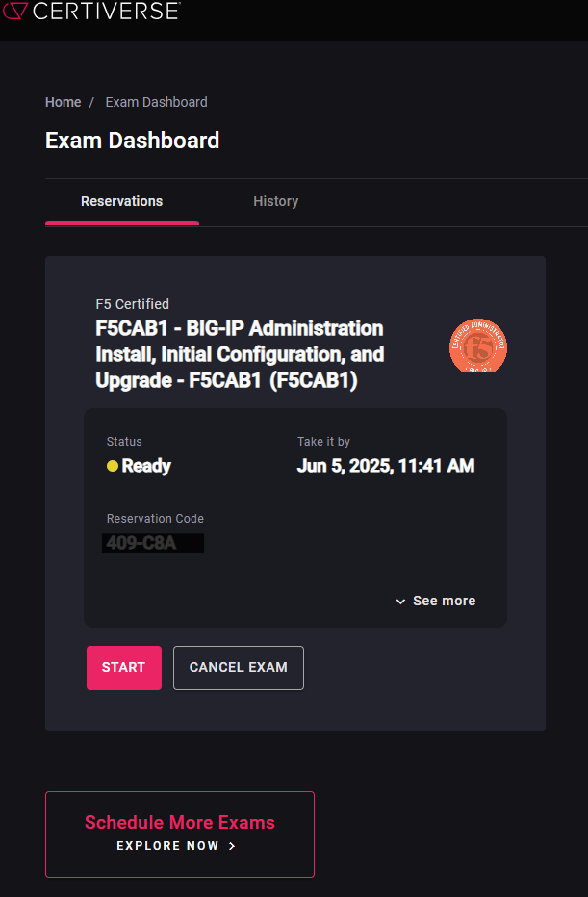This screenshot has width=588, height=897.
Task: Open Schedule More Exams card
Action: [180, 834]
